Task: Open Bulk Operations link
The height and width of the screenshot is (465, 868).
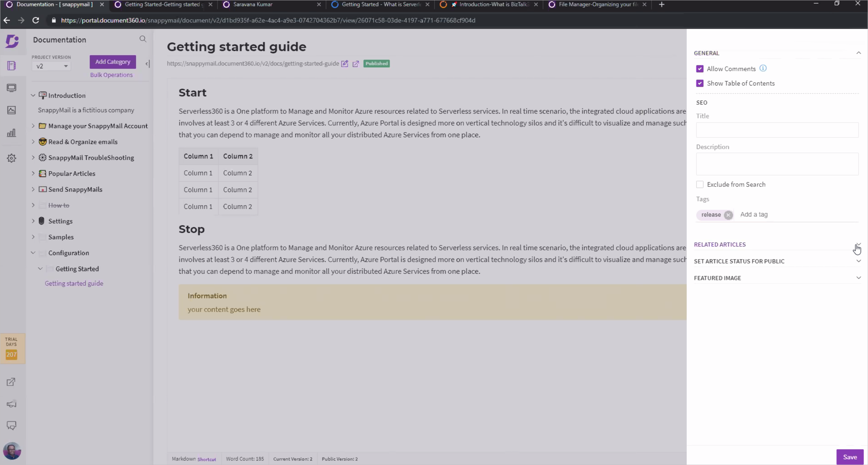Action: [111, 75]
